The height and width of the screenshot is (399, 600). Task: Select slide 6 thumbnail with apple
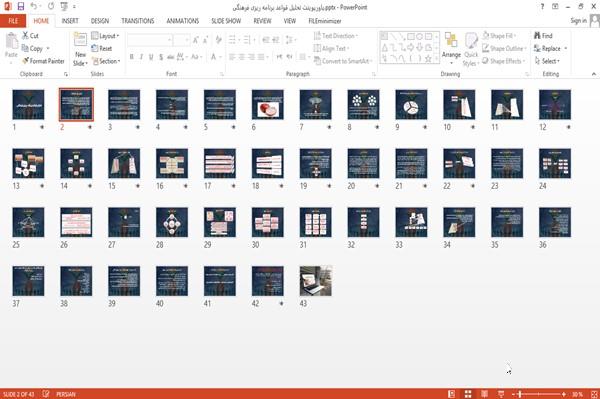267,104
